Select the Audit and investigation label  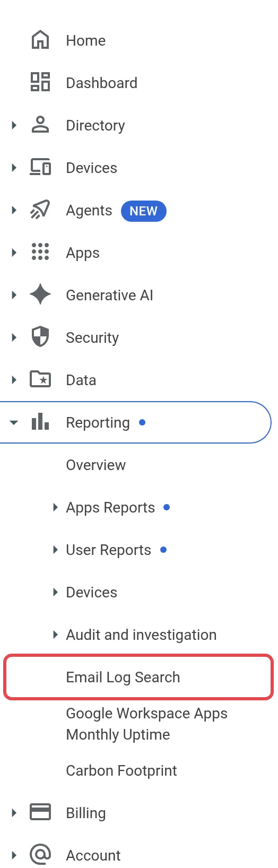[x=142, y=635]
